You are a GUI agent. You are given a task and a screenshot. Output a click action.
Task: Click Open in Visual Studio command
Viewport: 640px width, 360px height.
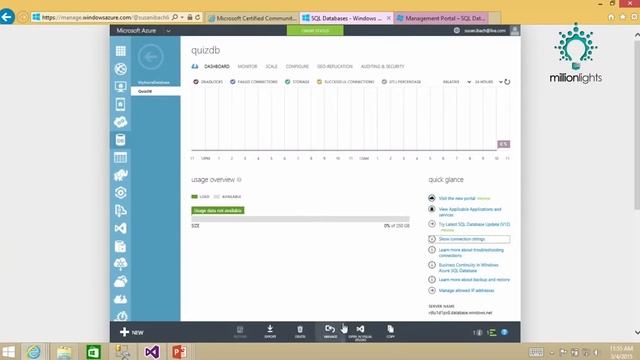(360, 333)
